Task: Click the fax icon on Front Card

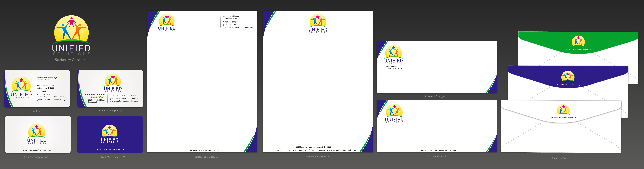Action: click(x=38, y=94)
